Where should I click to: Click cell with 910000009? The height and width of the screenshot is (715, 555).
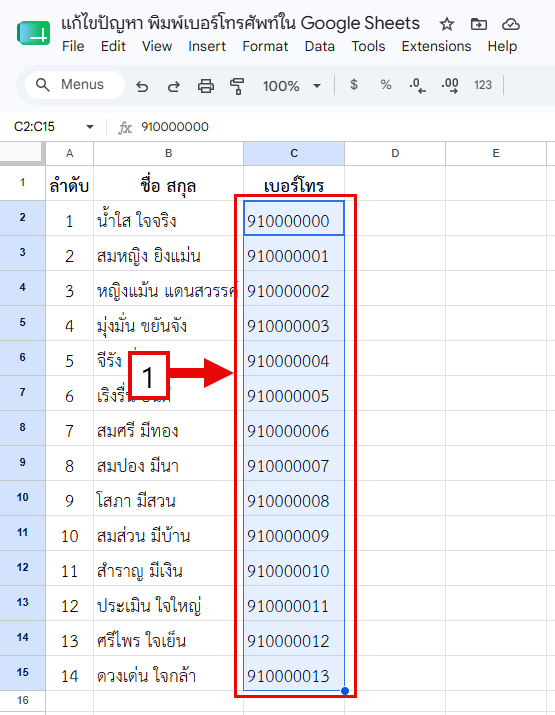point(294,533)
